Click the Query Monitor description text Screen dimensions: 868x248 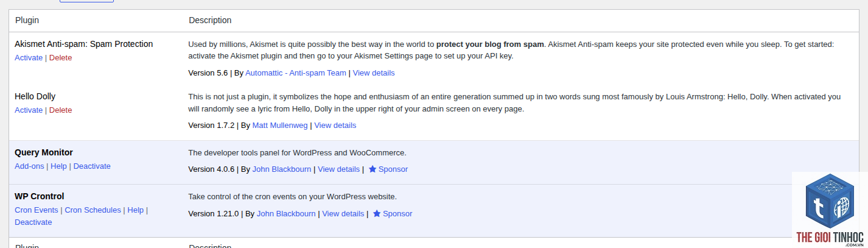point(297,153)
